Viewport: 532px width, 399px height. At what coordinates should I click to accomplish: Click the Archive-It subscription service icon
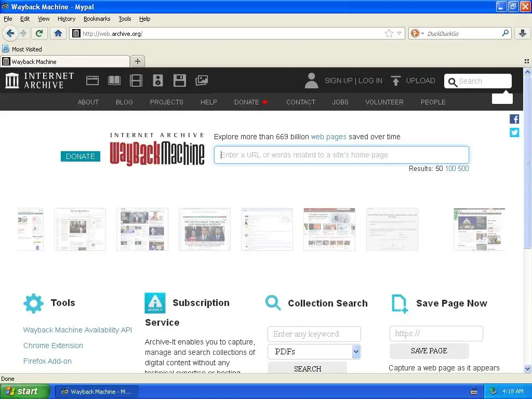[x=155, y=303]
